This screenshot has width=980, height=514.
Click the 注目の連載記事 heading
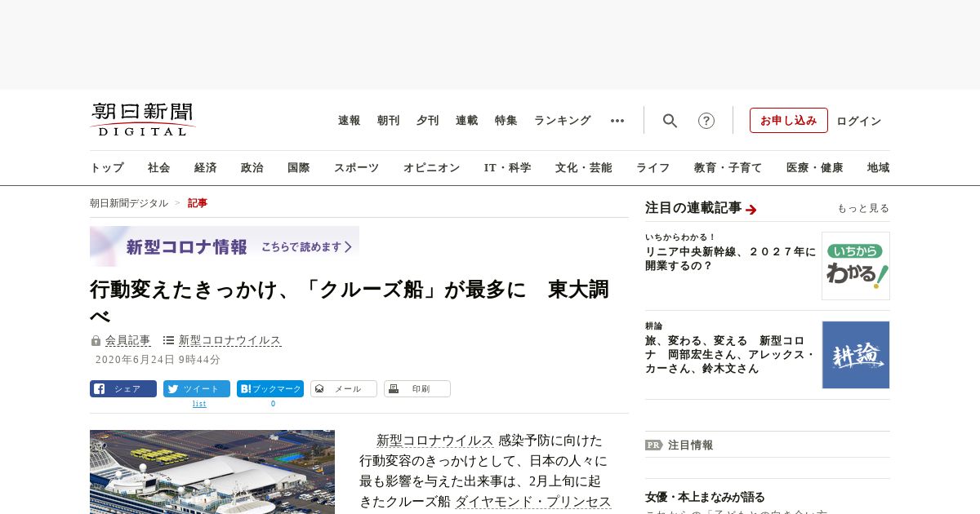pos(693,208)
